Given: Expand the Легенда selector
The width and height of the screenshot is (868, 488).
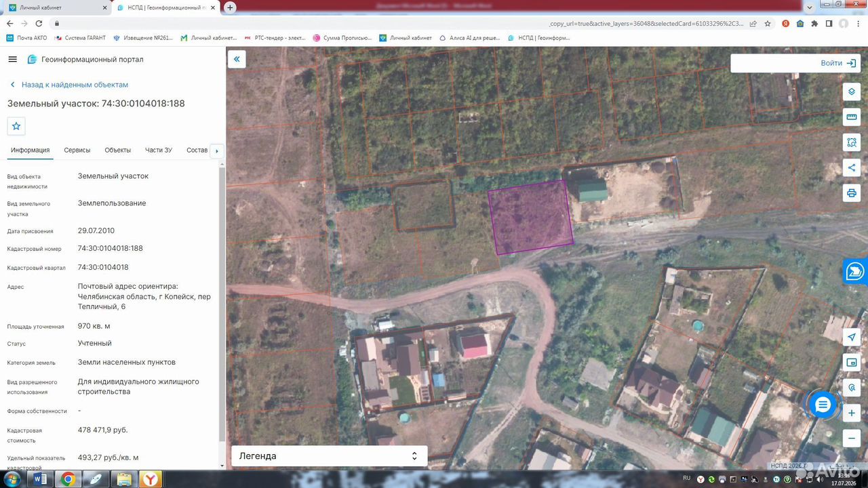Looking at the screenshot, I should 329,456.
